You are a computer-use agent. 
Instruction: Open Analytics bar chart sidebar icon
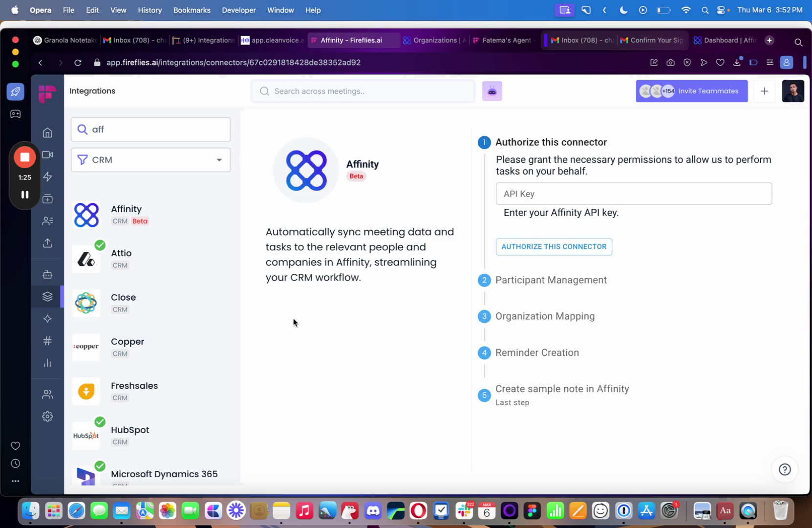point(47,363)
